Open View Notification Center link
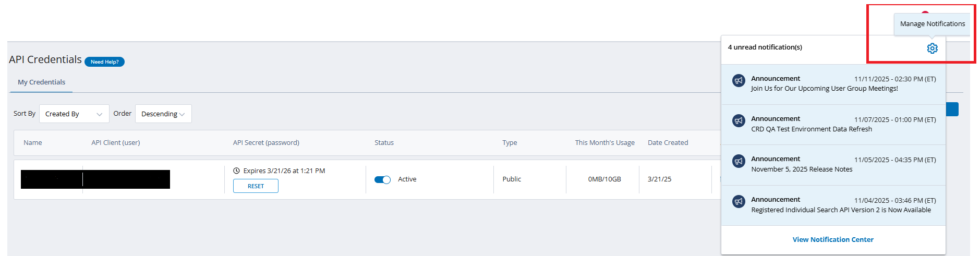Viewport: 980px width, 256px height. (x=832, y=240)
